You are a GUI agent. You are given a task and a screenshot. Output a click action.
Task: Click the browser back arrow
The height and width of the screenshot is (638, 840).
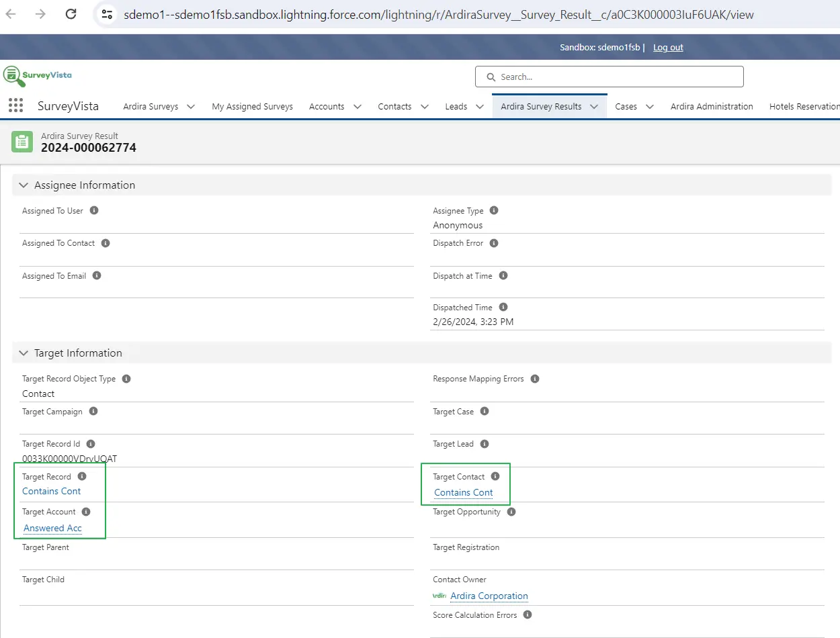click(11, 13)
